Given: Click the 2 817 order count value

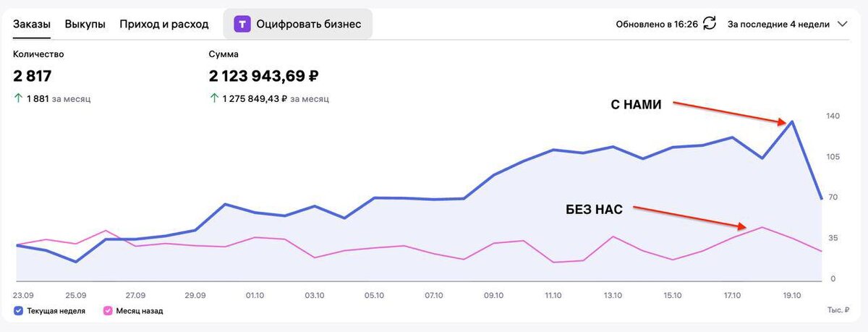Looking at the screenshot, I should [x=33, y=76].
